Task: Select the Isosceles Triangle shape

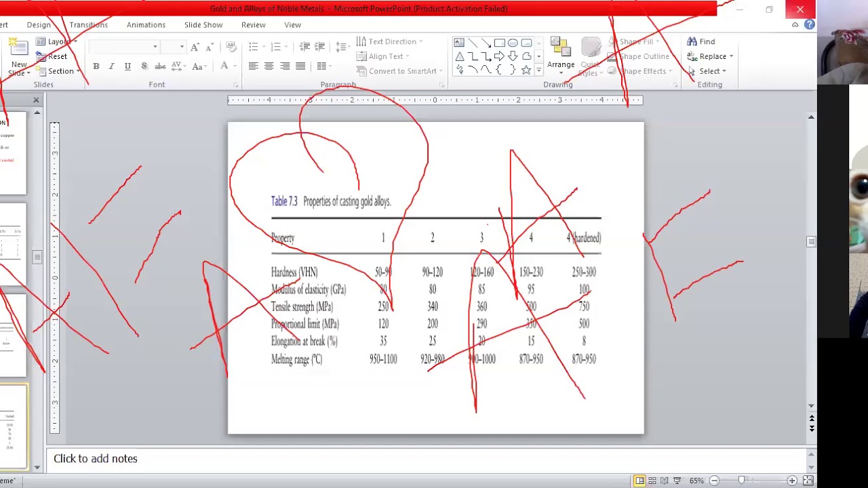Action: (459, 56)
